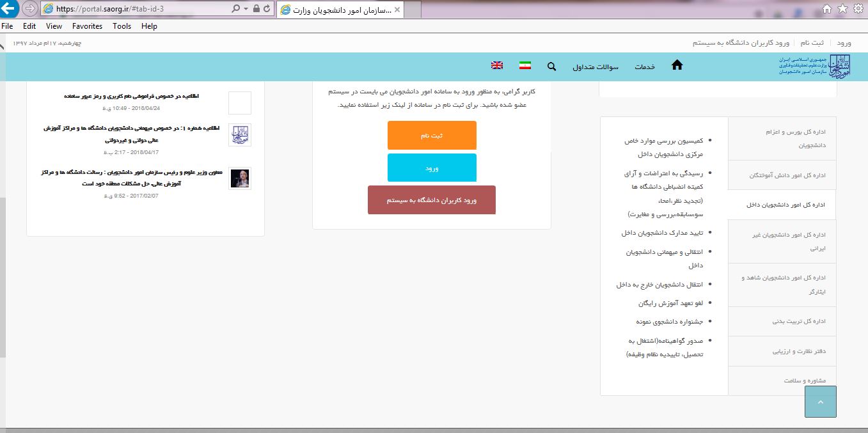Open the address bar search dropdown arrow

click(246, 9)
